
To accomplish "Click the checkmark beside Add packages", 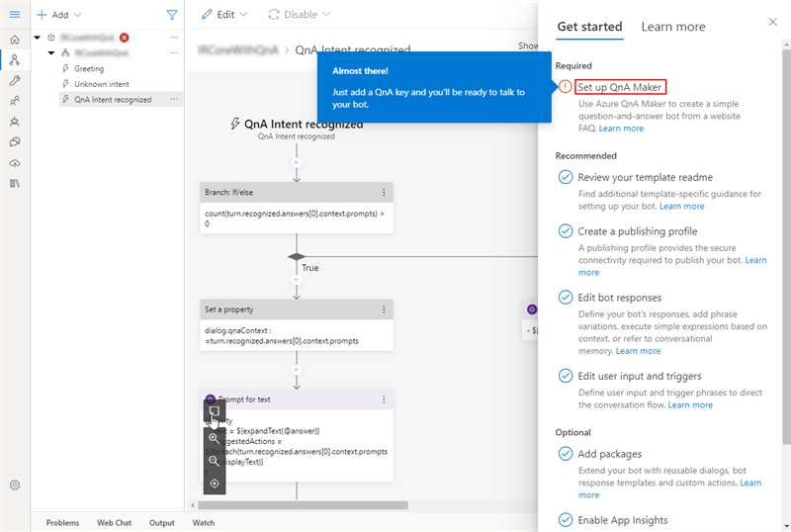I will [566, 454].
